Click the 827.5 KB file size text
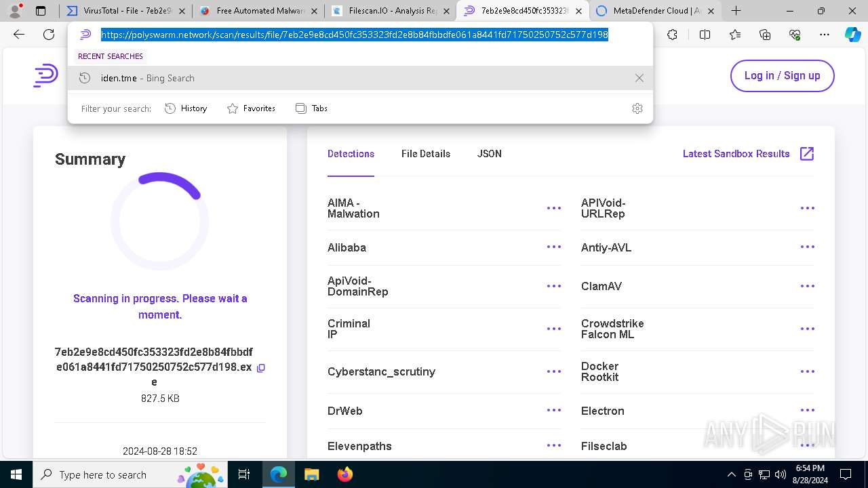 pyautogui.click(x=160, y=399)
